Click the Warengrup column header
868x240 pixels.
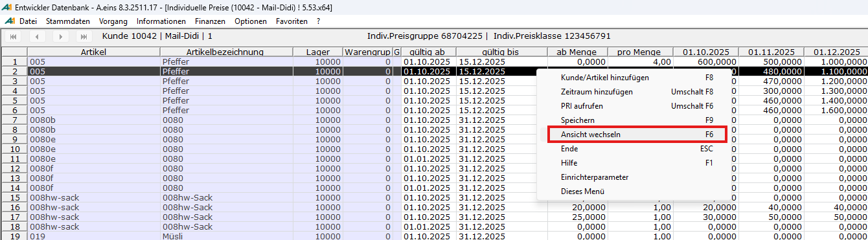point(367,52)
